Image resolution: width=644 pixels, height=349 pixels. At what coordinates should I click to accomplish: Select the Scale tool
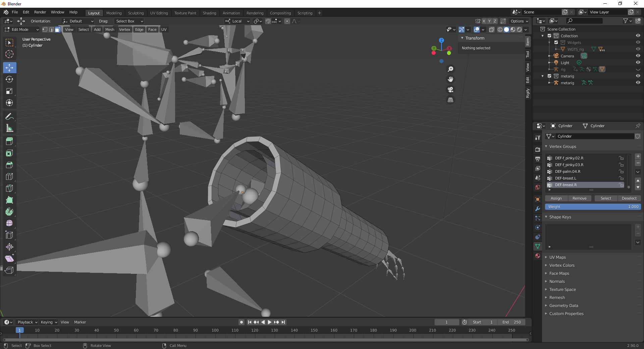tap(9, 91)
